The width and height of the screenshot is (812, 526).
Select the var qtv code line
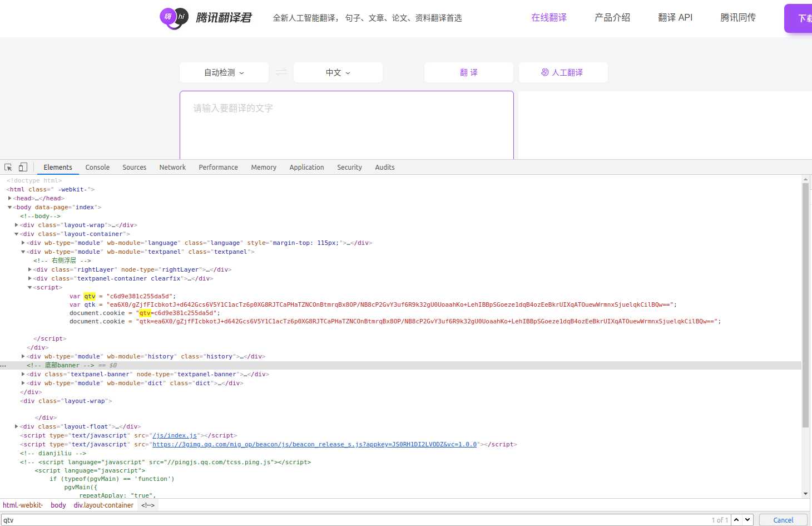pyautogui.click(x=122, y=296)
